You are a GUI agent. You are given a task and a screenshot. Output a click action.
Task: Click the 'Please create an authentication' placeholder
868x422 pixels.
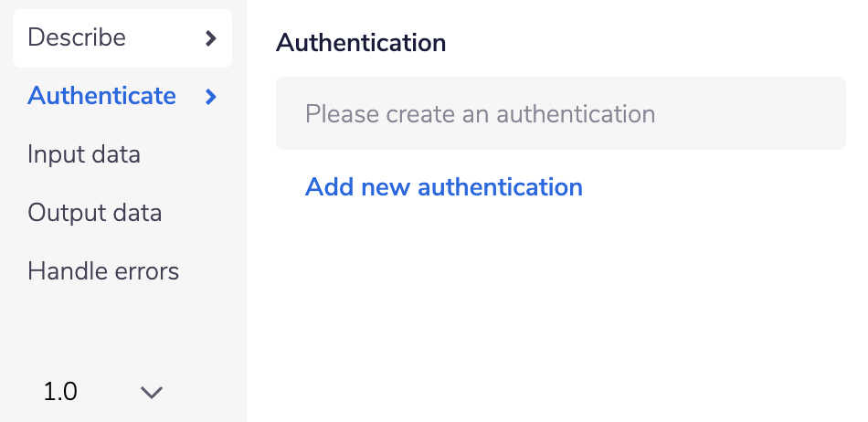point(480,114)
